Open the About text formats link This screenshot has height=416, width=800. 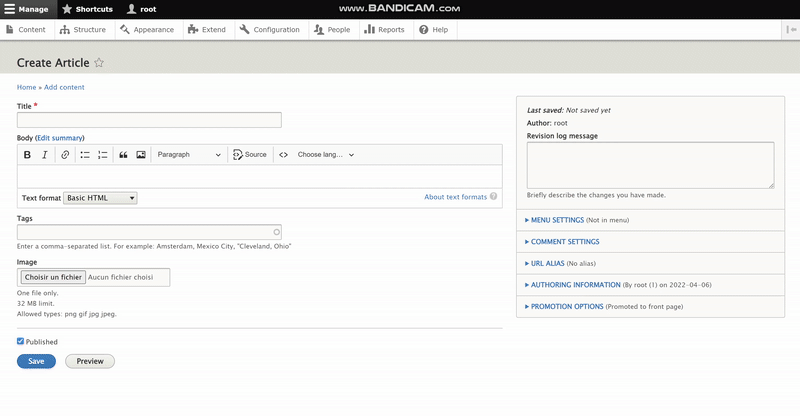pyautogui.click(x=456, y=197)
